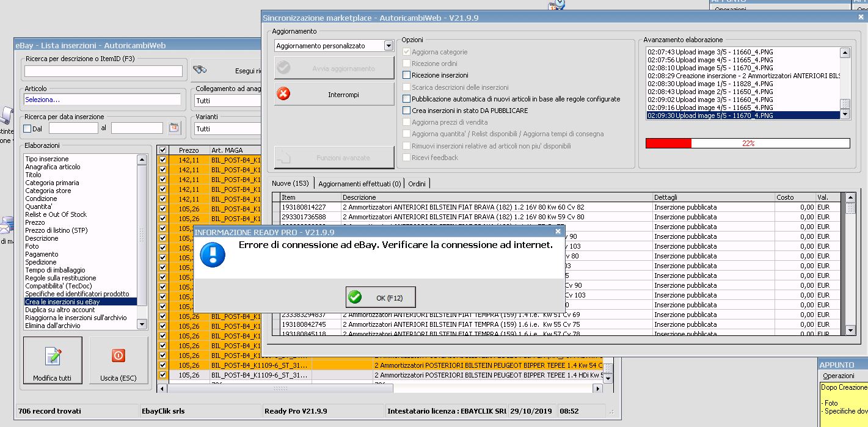Toggle Ricezione inserzioni checkbox
The width and height of the screenshot is (868, 427).
pyautogui.click(x=407, y=75)
